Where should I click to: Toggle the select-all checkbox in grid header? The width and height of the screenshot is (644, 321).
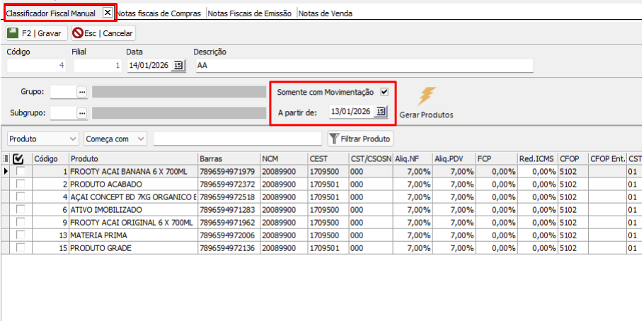[x=19, y=158]
